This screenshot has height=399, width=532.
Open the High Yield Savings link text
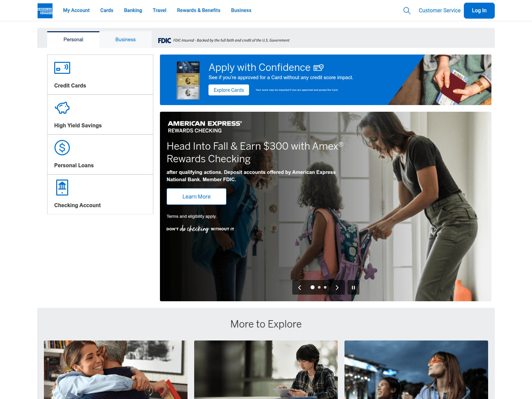pos(78,125)
